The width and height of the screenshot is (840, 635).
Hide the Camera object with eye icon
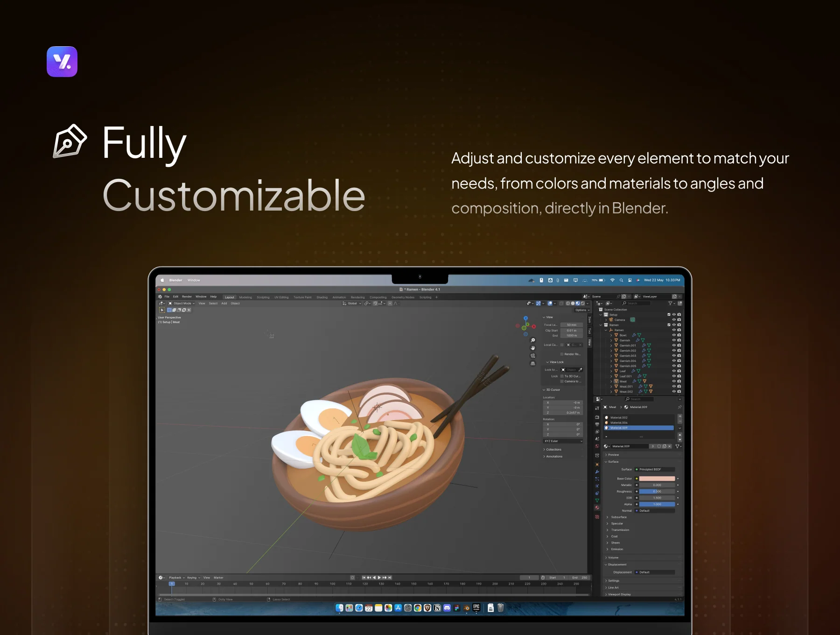tap(674, 320)
